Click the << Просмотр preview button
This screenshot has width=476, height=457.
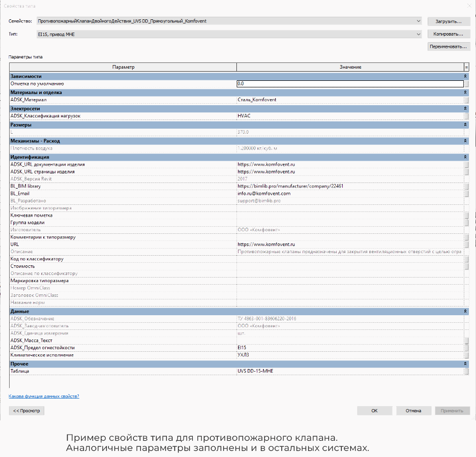26,411
